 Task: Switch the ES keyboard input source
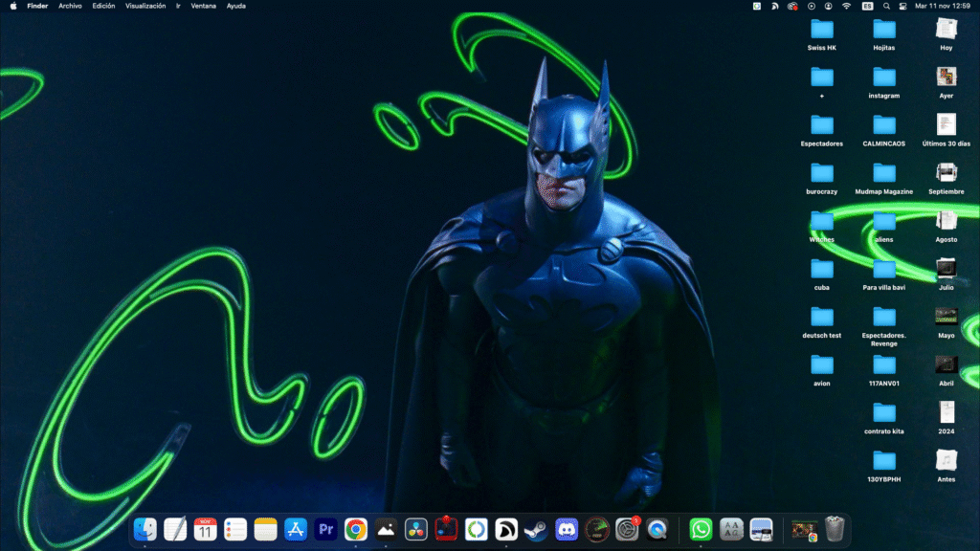pos(867,6)
